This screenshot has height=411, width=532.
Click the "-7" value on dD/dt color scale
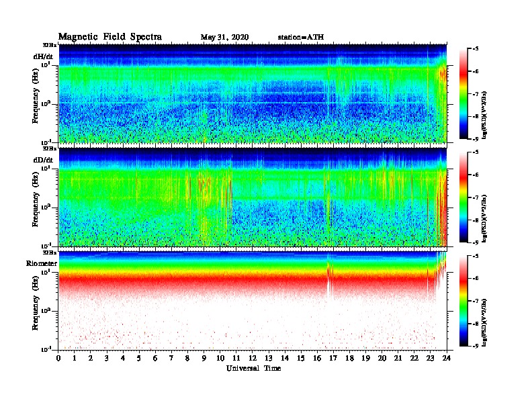coord(476,197)
